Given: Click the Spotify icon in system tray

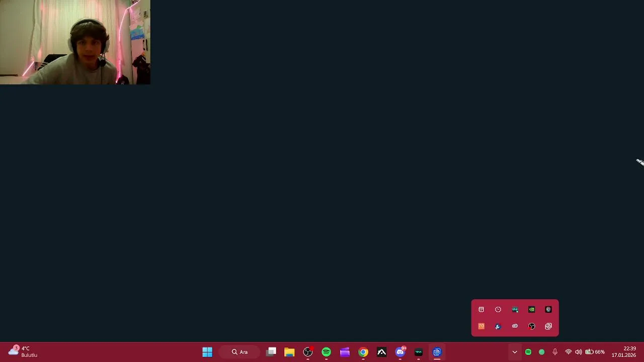Looking at the screenshot, I should pyautogui.click(x=528, y=352).
